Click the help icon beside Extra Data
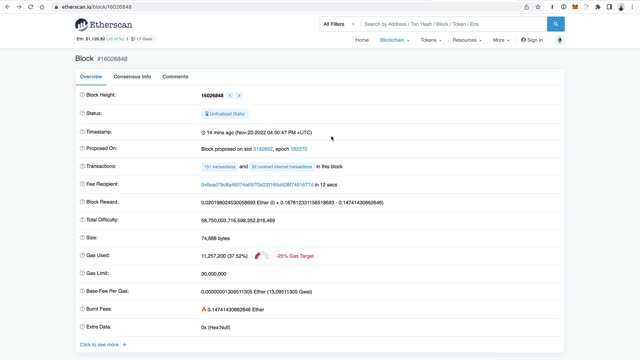The image size is (640, 360). coord(82,327)
